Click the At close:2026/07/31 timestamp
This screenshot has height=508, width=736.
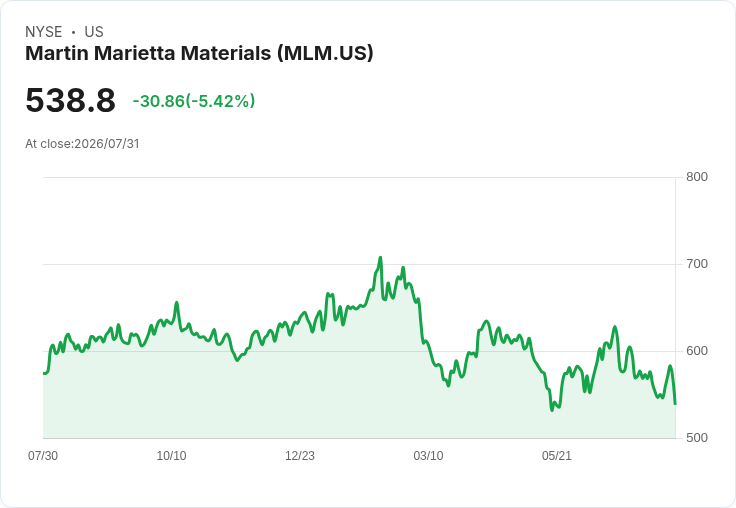click(82, 144)
